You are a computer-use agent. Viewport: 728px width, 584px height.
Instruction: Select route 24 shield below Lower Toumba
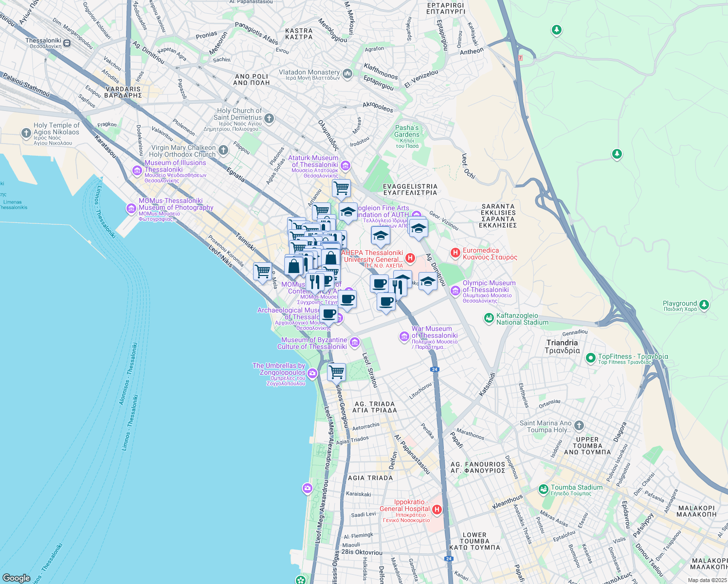click(x=450, y=558)
